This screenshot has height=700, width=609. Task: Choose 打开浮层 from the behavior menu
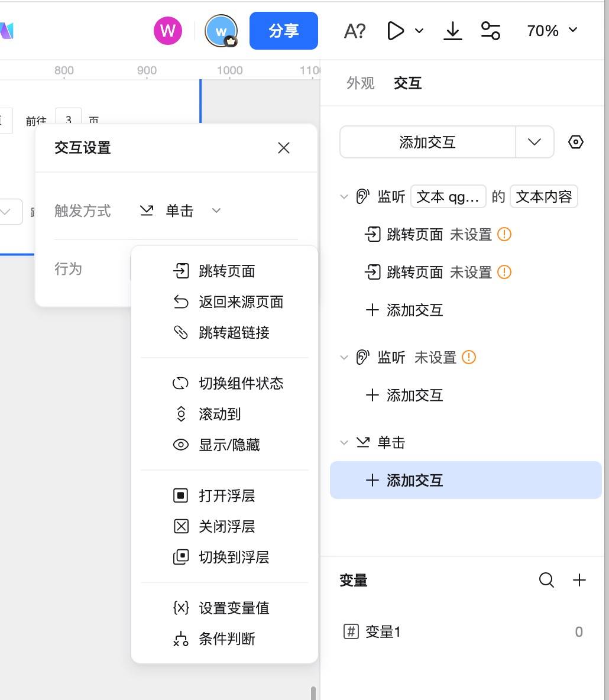(x=225, y=495)
